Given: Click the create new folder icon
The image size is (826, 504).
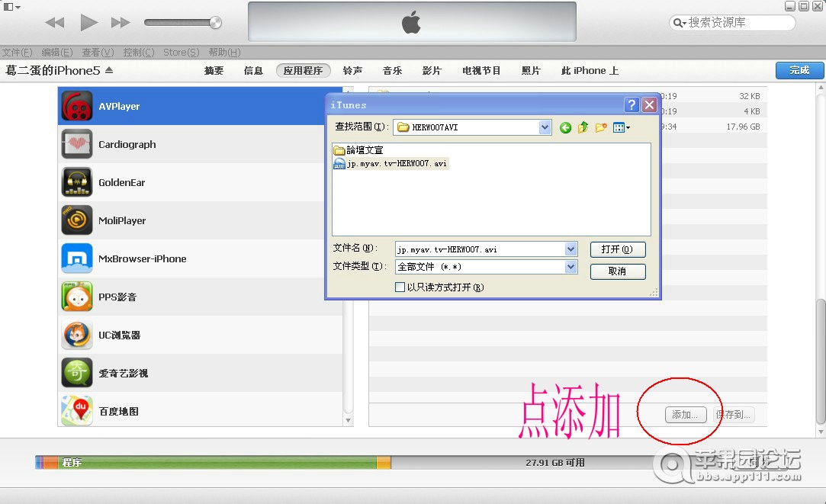Looking at the screenshot, I should coord(601,127).
